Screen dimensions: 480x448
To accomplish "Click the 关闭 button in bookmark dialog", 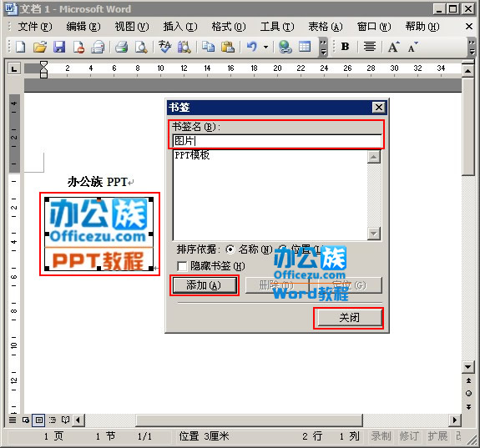I will 350,318.
